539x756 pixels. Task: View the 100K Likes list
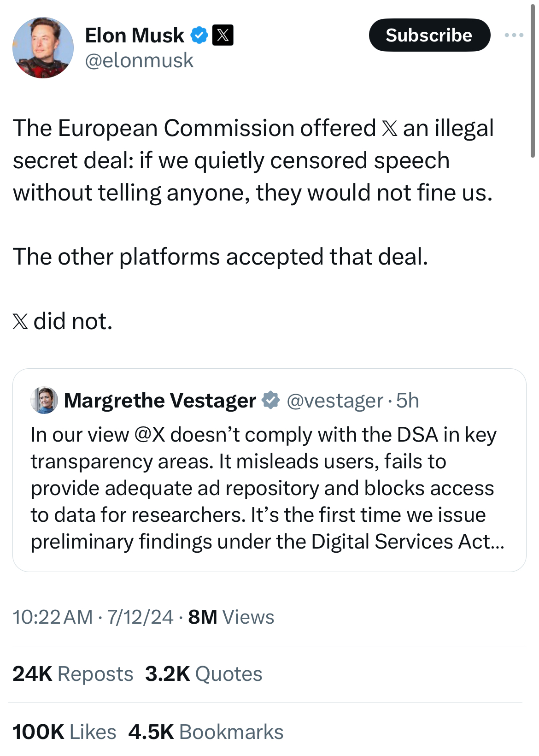[64, 732]
